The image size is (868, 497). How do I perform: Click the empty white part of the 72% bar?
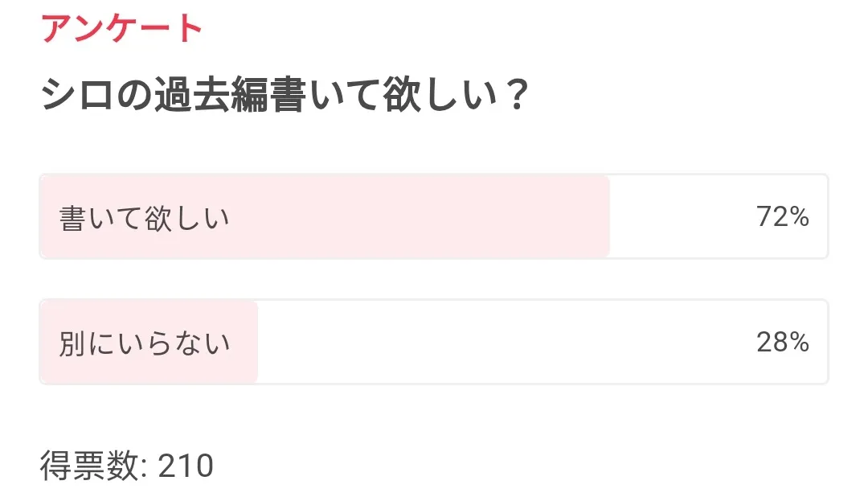[683, 217]
